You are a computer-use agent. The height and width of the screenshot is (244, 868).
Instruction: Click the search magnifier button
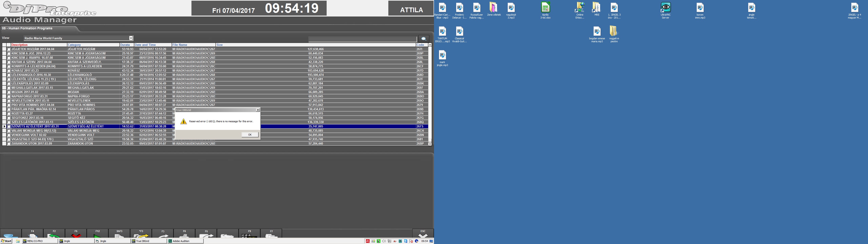click(424, 39)
